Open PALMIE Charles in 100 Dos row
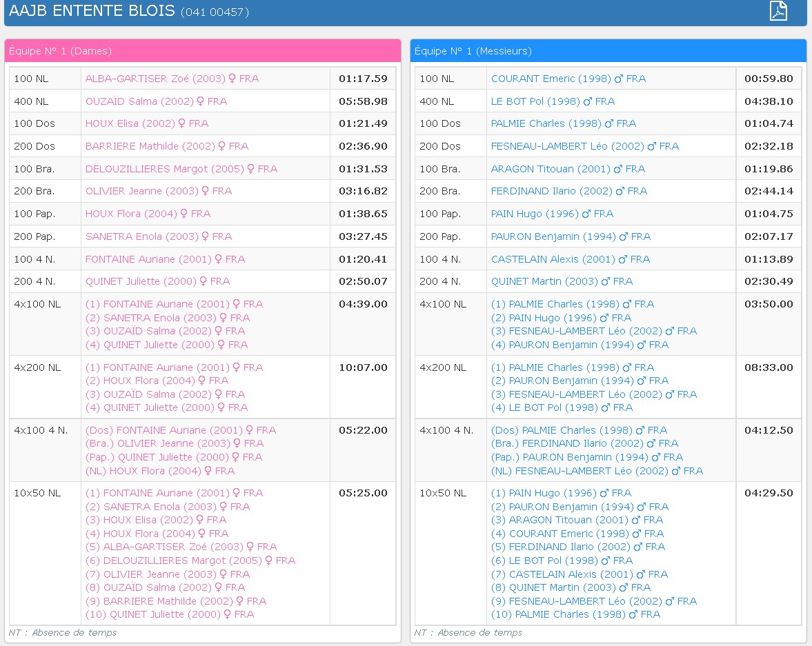The width and height of the screenshot is (812, 646). tap(564, 123)
